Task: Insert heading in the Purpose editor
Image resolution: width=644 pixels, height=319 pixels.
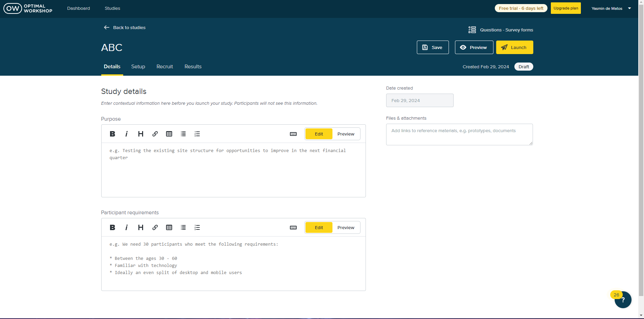Action: (x=141, y=134)
